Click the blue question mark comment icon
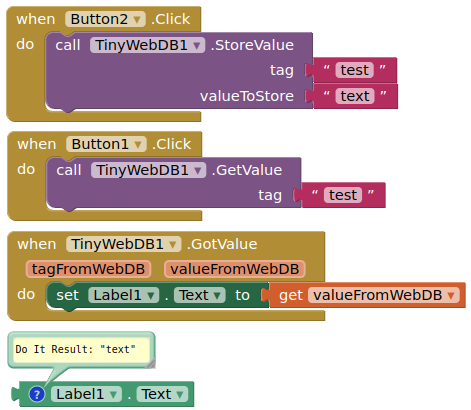 [x=37, y=394]
